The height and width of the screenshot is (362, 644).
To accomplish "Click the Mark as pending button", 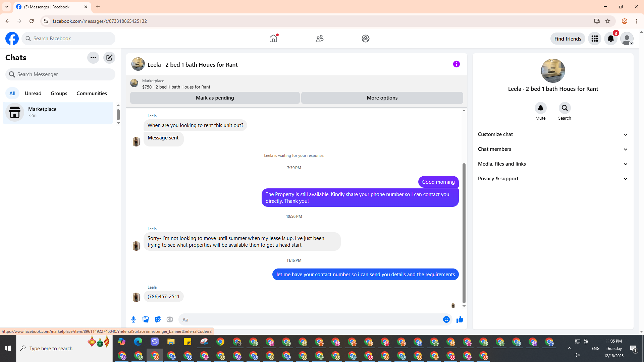I will click(x=215, y=98).
